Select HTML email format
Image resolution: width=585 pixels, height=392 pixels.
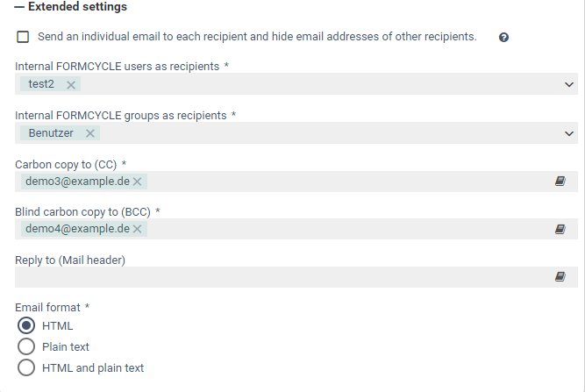click(26, 325)
